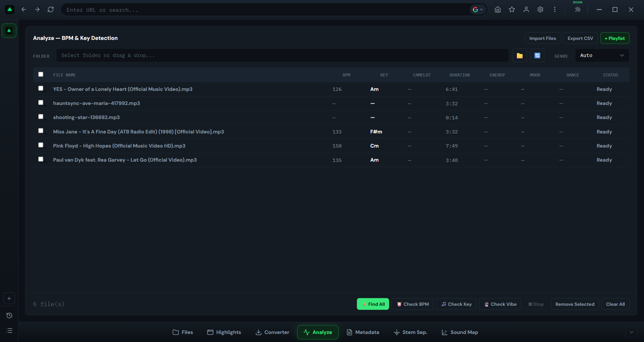Browse for folder using yellow folder icon
This screenshot has height=342, width=644.
click(520, 56)
